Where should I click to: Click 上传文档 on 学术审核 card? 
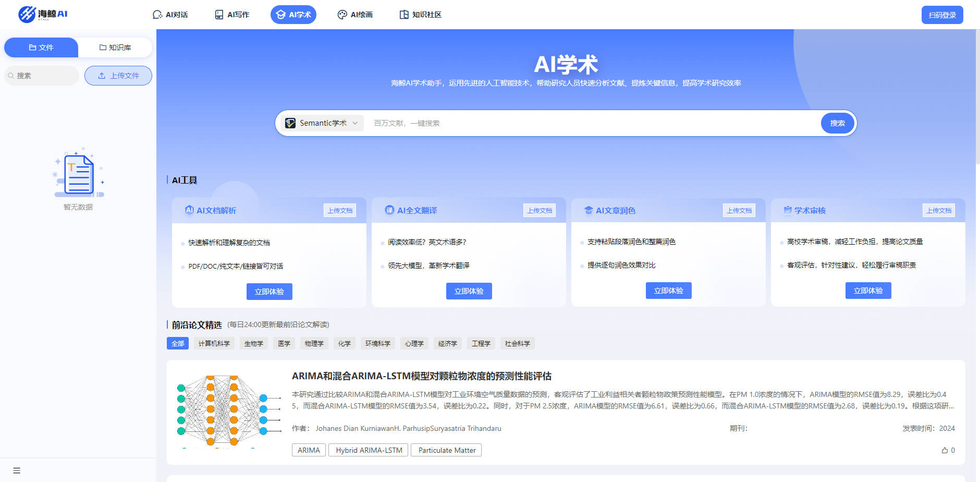pyautogui.click(x=939, y=210)
